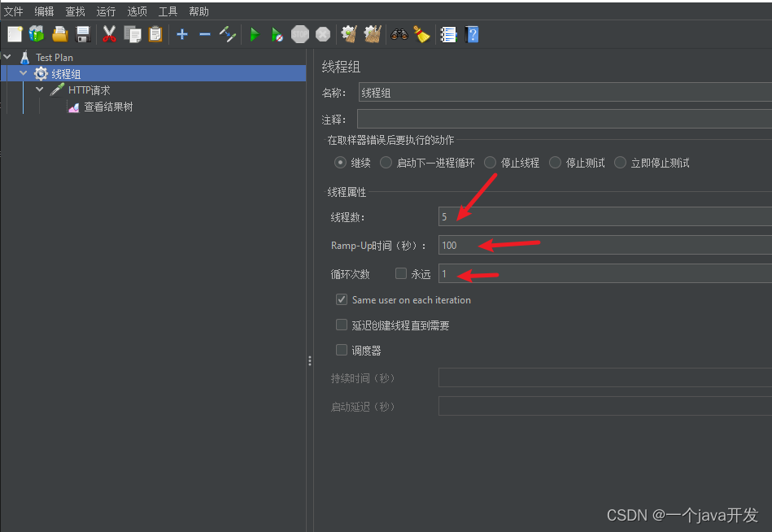772x532 pixels.
Task: Open the Function Helper list icon
Action: point(448,34)
